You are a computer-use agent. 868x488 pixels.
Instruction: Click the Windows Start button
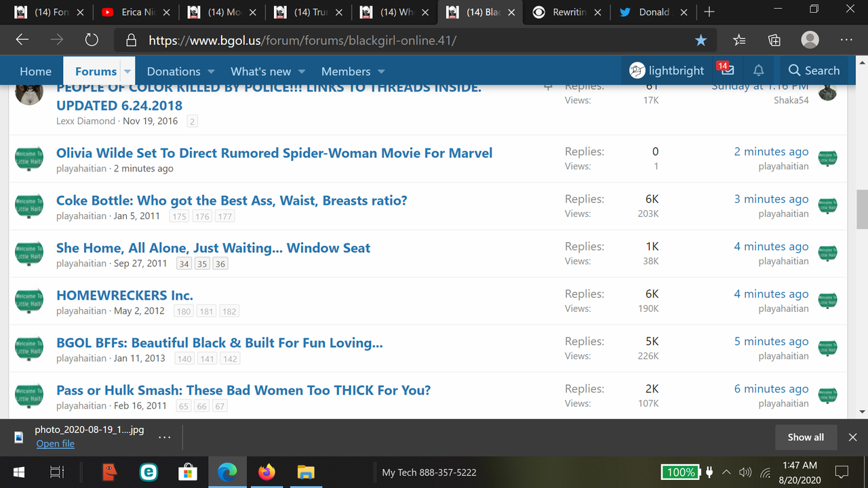click(x=18, y=472)
